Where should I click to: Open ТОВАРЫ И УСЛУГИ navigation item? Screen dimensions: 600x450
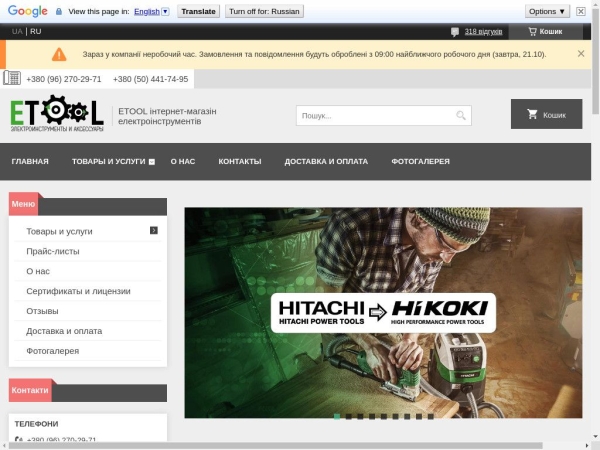click(x=109, y=161)
